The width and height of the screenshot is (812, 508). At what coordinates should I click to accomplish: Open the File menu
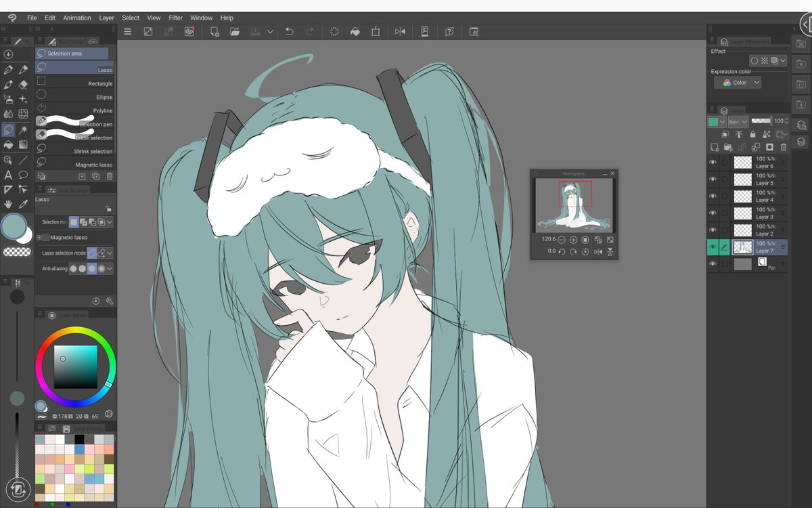coord(32,18)
